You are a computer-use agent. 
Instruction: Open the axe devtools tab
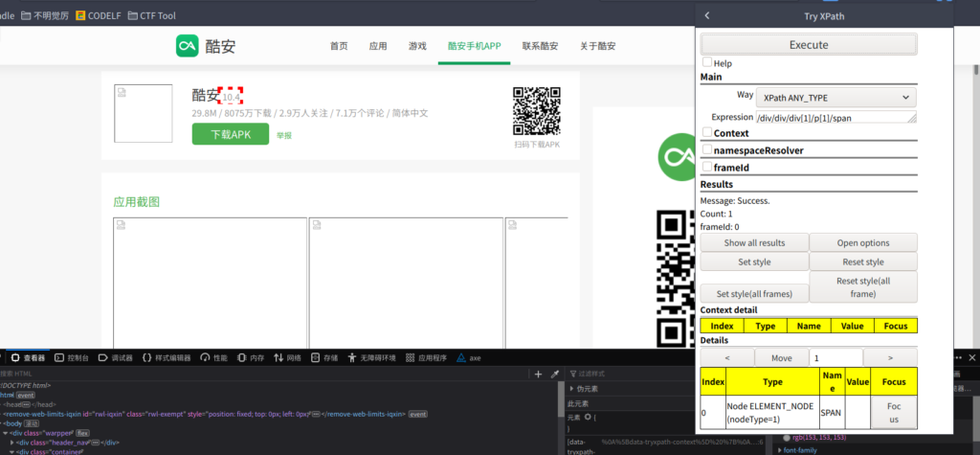coord(469,358)
